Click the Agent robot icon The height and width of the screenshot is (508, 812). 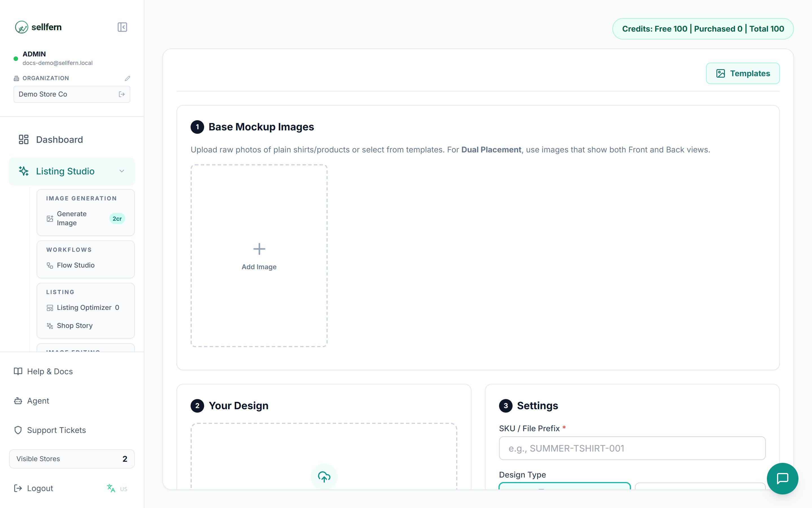click(18, 401)
